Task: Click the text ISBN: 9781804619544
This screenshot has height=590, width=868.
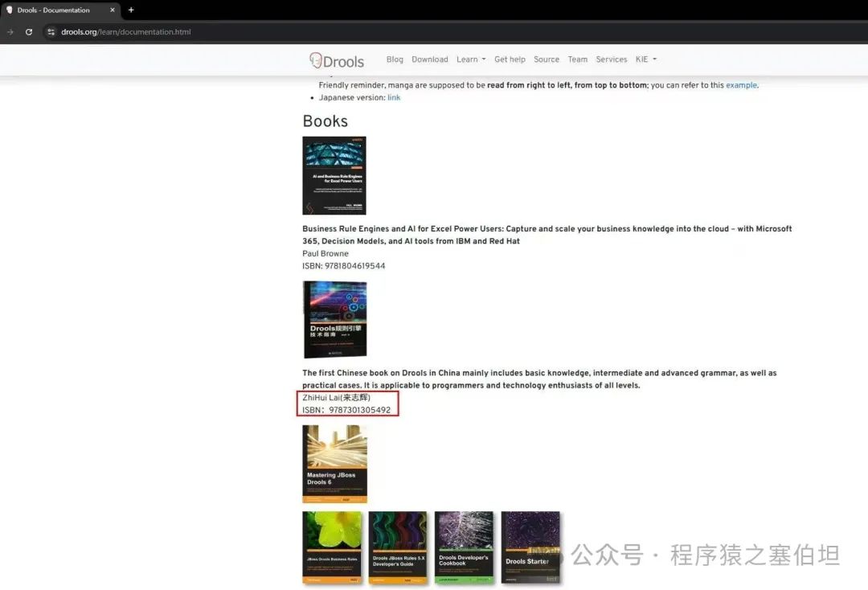Action: click(344, 266)
